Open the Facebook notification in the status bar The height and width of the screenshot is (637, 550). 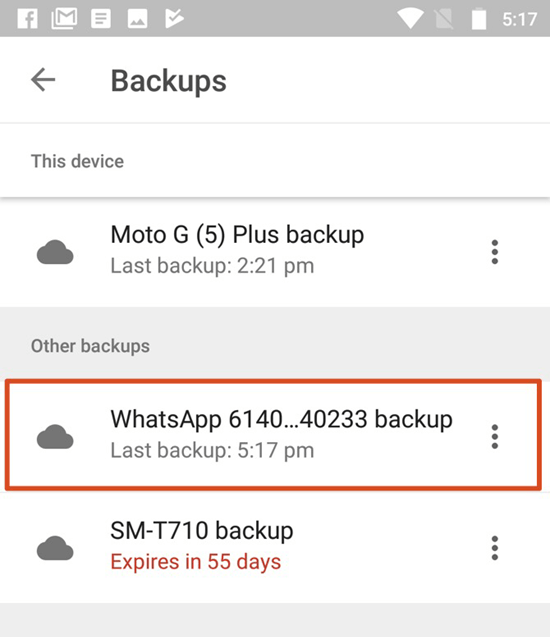28,19
